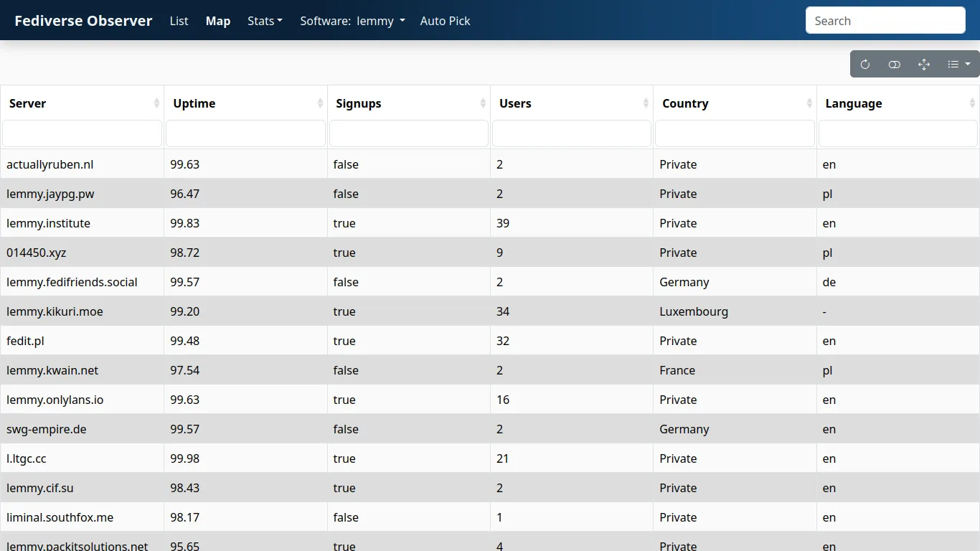Switch to the Map view
980x551 pixels.
pos(217,21)
